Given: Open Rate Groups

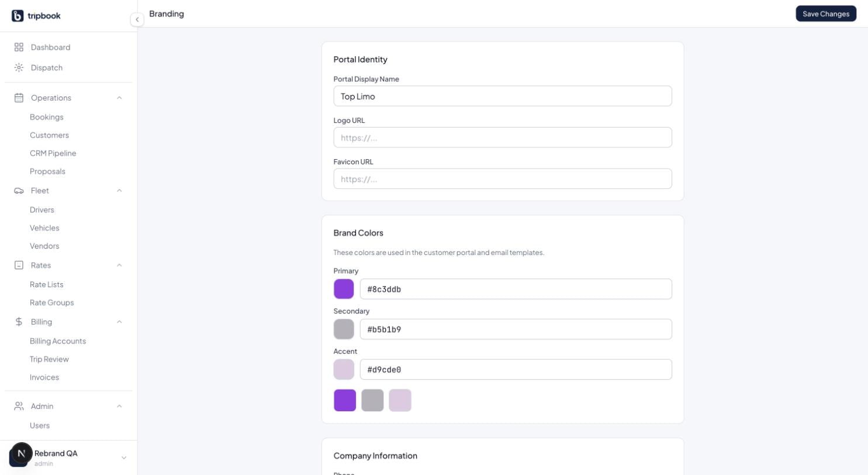Looking at the screenshot, I should (x=52, y=302).
